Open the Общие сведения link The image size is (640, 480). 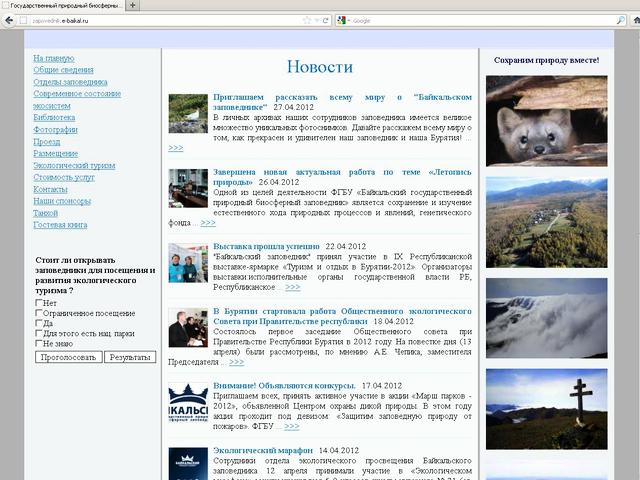(63, 70)
